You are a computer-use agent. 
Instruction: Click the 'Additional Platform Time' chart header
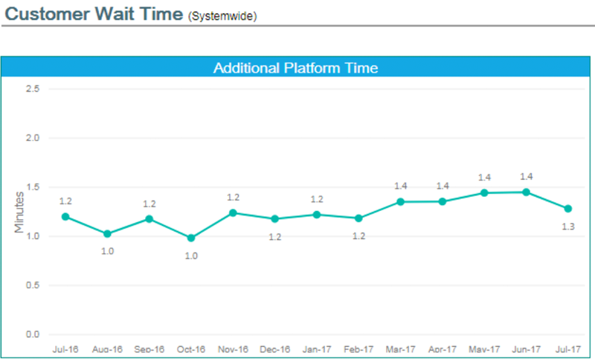click(x=296, y=68)
